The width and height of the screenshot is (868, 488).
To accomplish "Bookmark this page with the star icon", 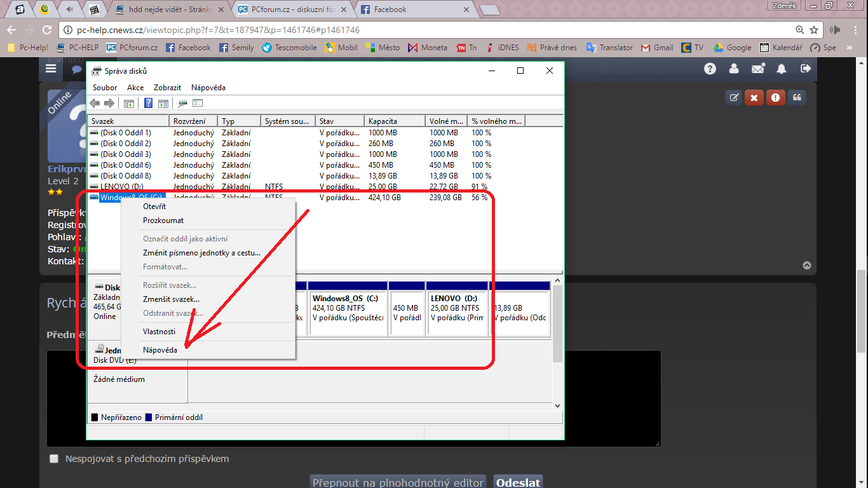I will (x=814, y=30).
